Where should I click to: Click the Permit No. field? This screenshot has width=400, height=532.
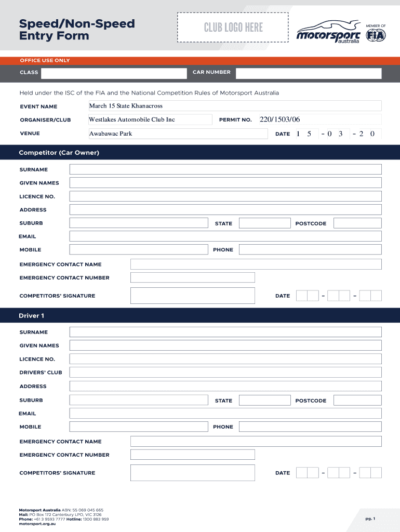click(x=318, y=119)
